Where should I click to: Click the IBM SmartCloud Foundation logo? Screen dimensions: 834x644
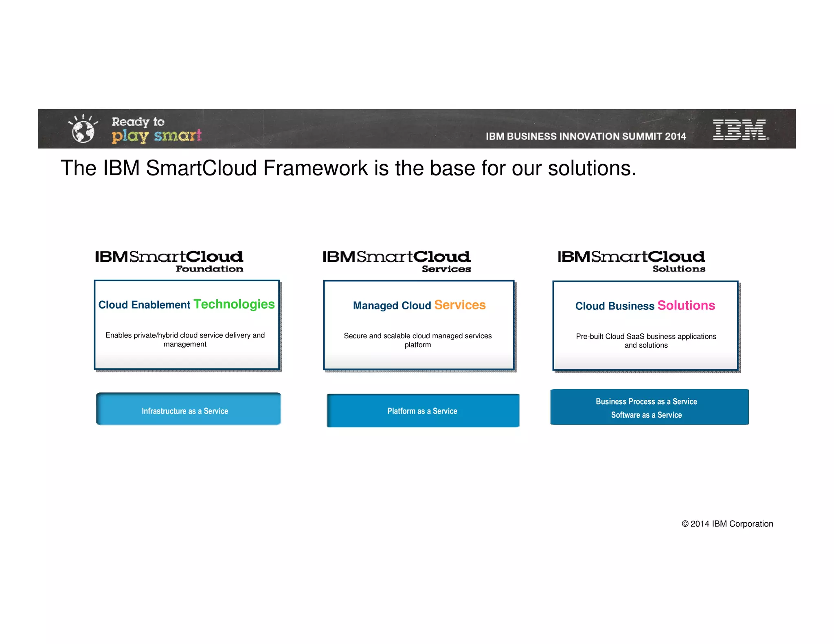click(169, 261)
